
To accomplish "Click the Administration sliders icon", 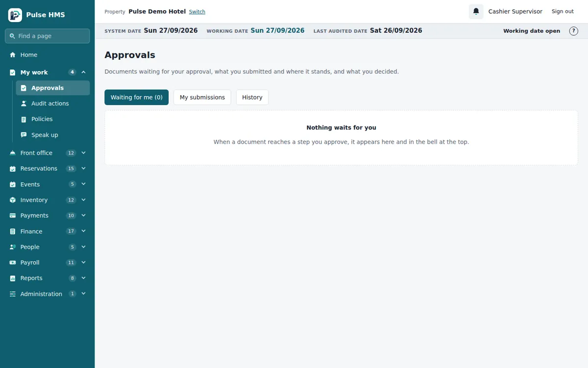I will (13, 294).
